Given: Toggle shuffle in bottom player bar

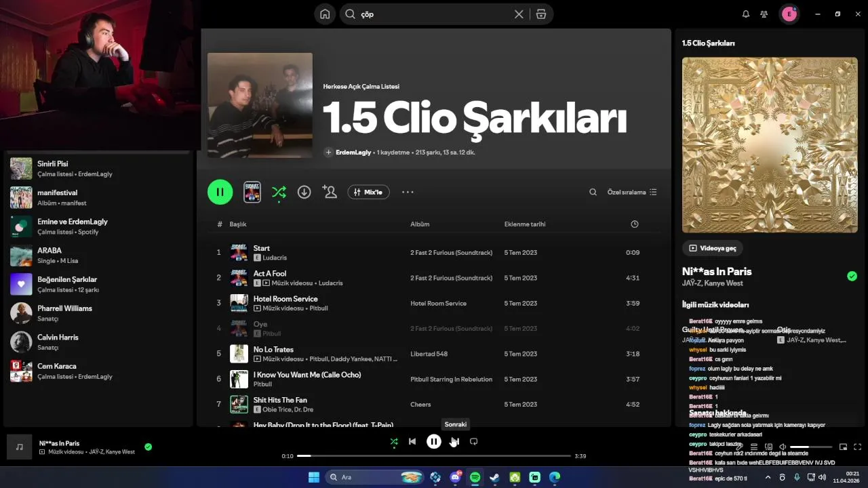Looking at the screenshot, I should 394,441.
